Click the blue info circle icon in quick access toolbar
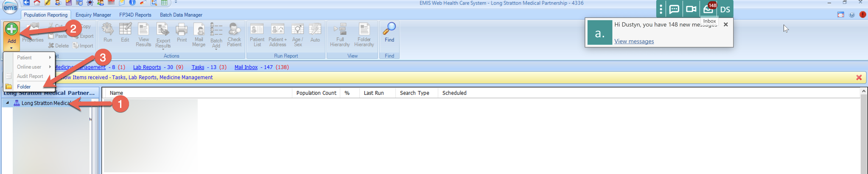 tap(132, 3)
